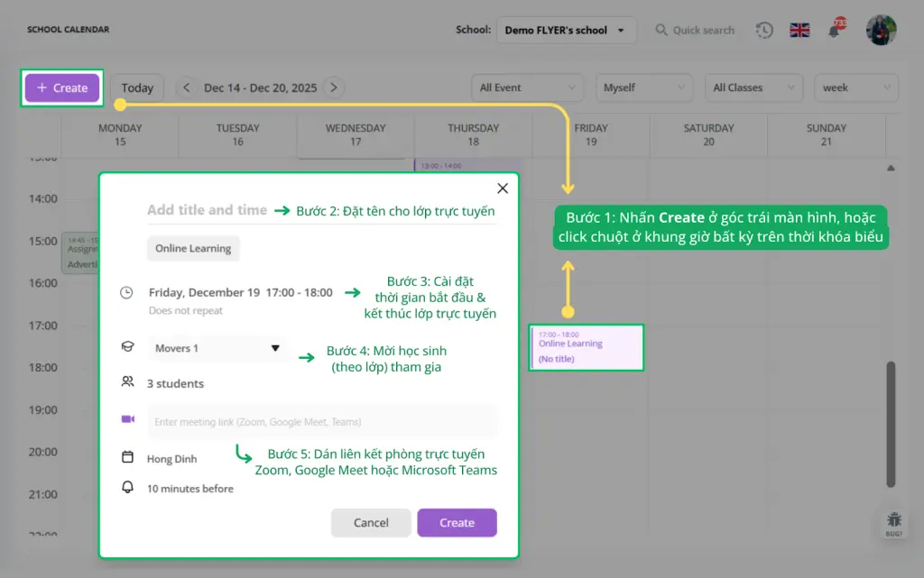This screenshot has width=924, height=578.
Task: Open the user profile avatar
Action: coord(881,30)
